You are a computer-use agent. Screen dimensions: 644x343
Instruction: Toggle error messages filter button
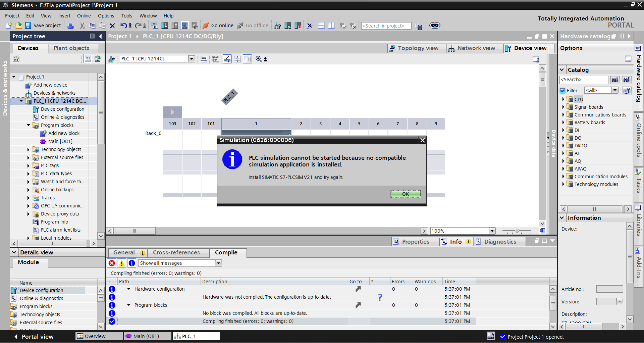point(112,263)
